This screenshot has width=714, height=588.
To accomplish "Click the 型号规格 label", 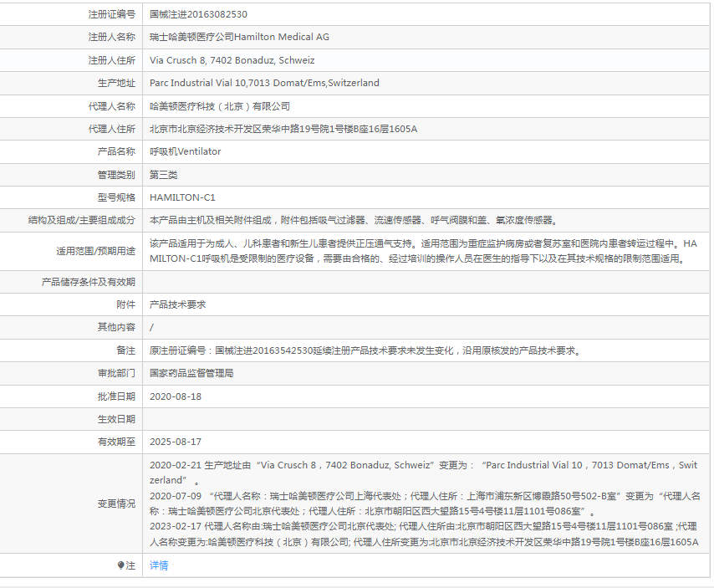I will [x=116, y=197].
